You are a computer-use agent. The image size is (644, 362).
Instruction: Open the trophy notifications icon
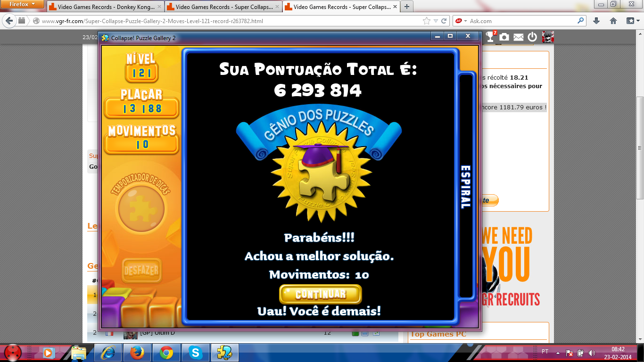(x=490, y=37)
